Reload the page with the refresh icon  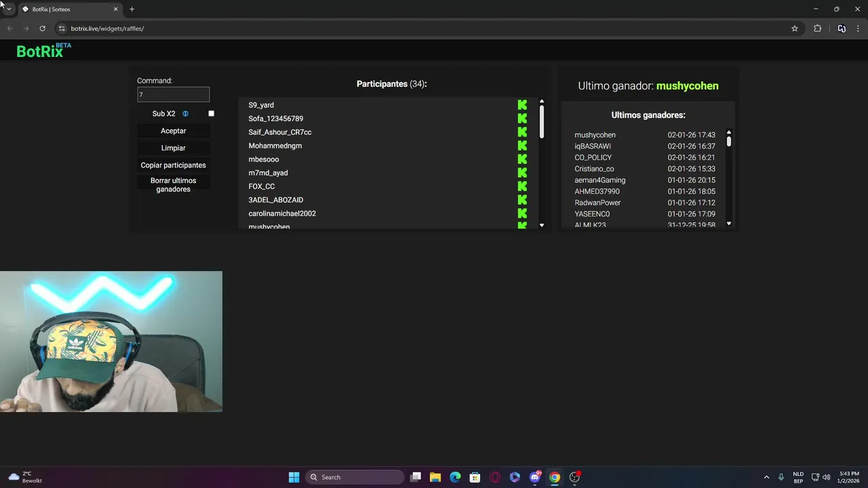[x=42, y=28]
